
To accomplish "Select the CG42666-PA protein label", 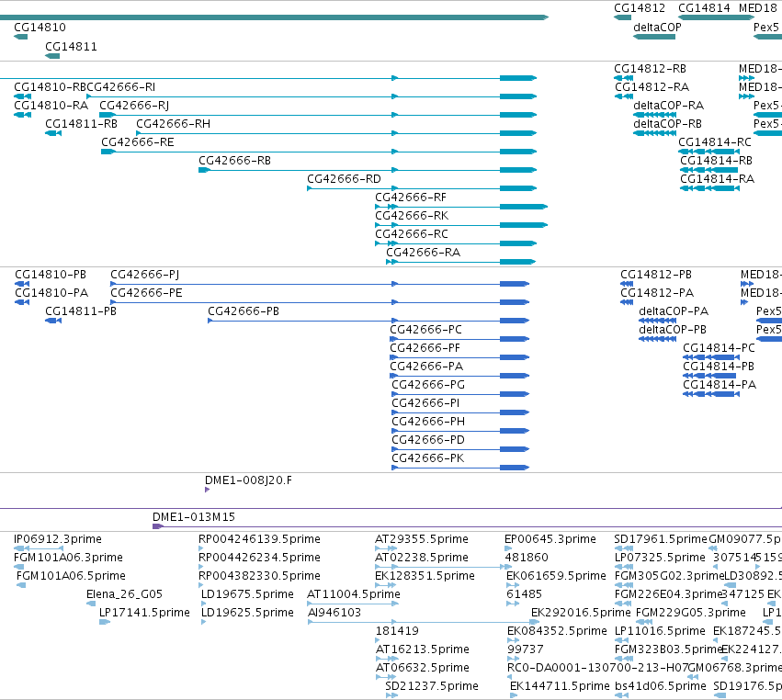I will (426, 367).
